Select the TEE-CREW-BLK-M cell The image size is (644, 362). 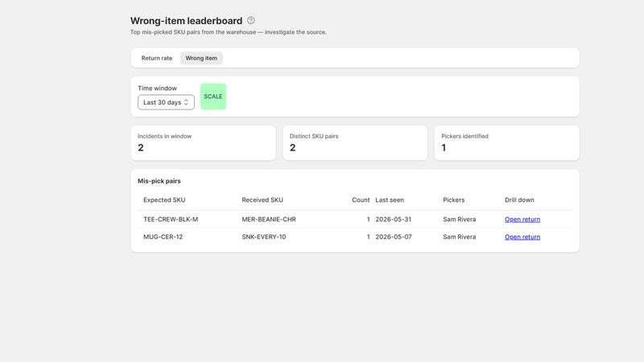pos(171,219)
